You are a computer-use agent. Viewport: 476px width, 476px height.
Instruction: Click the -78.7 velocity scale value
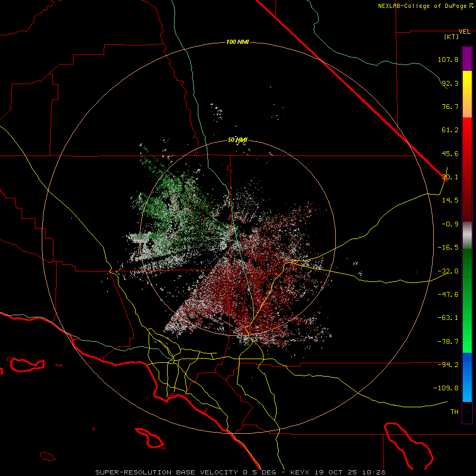click(x=448, y=342)
